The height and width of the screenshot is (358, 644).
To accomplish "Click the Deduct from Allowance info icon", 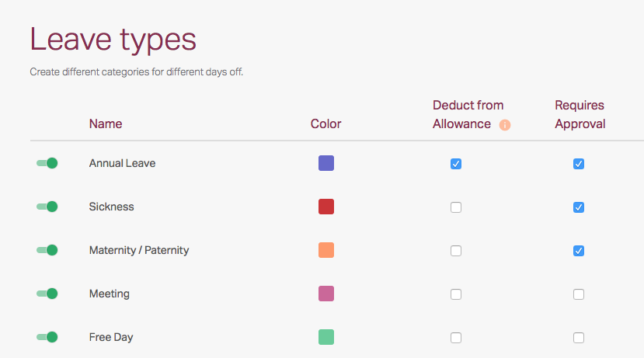I will [x=505, y=124].
